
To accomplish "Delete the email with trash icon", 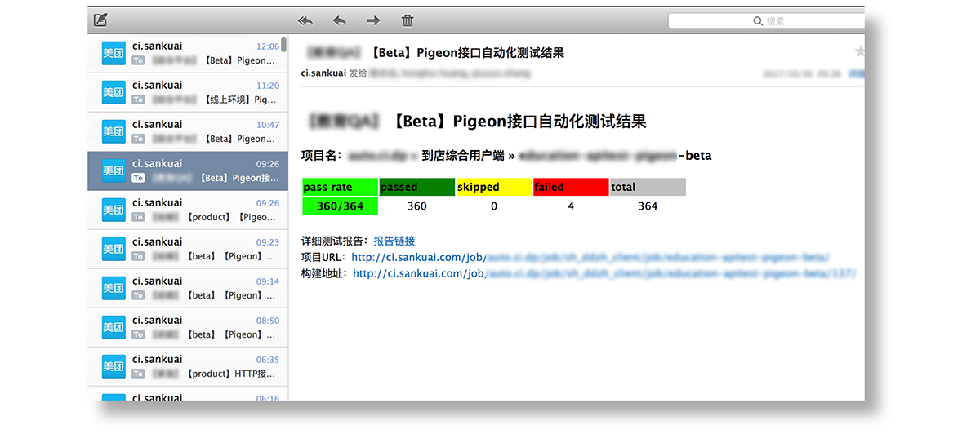I will coord(408,20).
